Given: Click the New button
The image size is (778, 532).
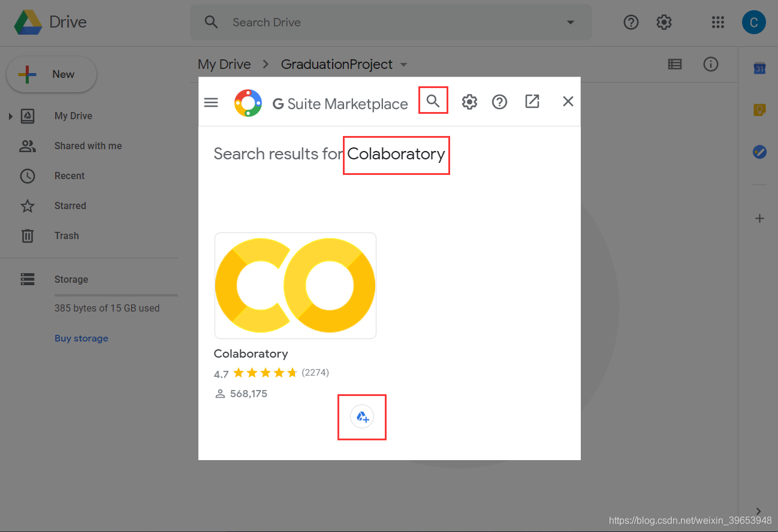Looking at the screenshot, I should (52, 74).
